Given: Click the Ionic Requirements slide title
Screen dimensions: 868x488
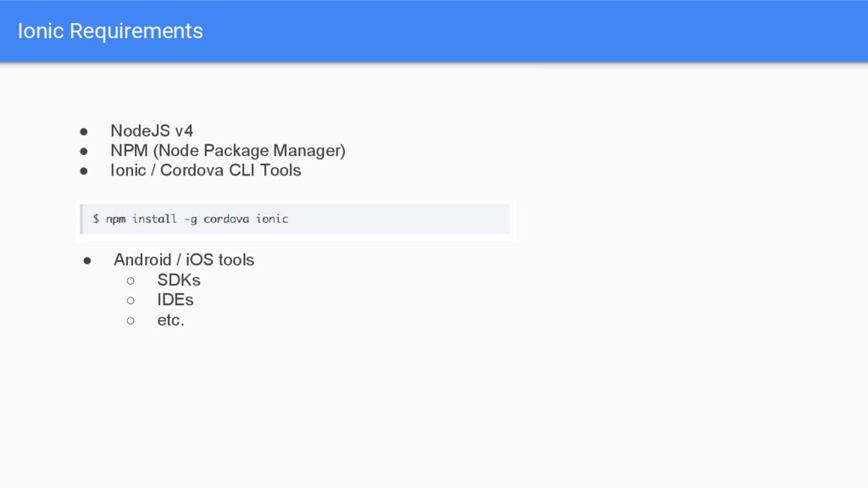Looking at the screenshot, I should [110, 31].
